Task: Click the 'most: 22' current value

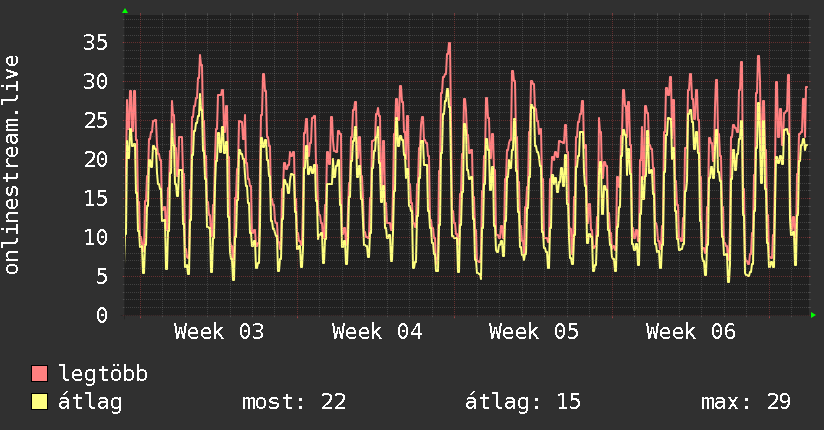Action: point(294,402)
